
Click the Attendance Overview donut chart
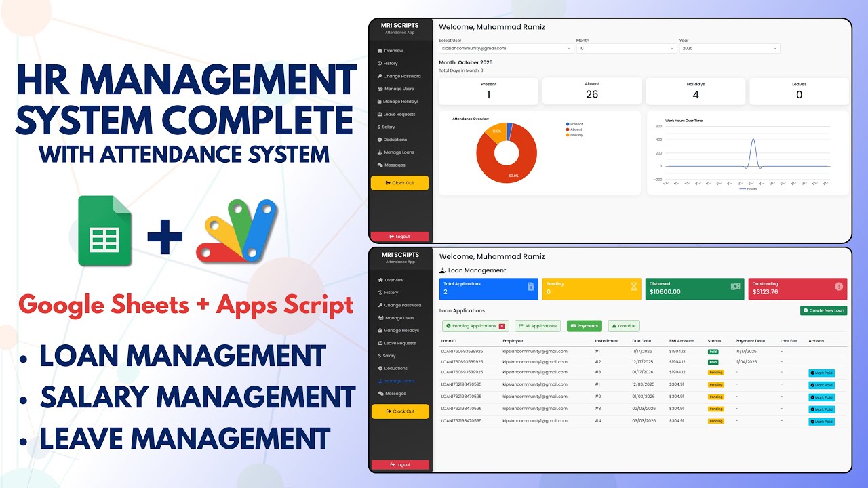pos(507,152)
